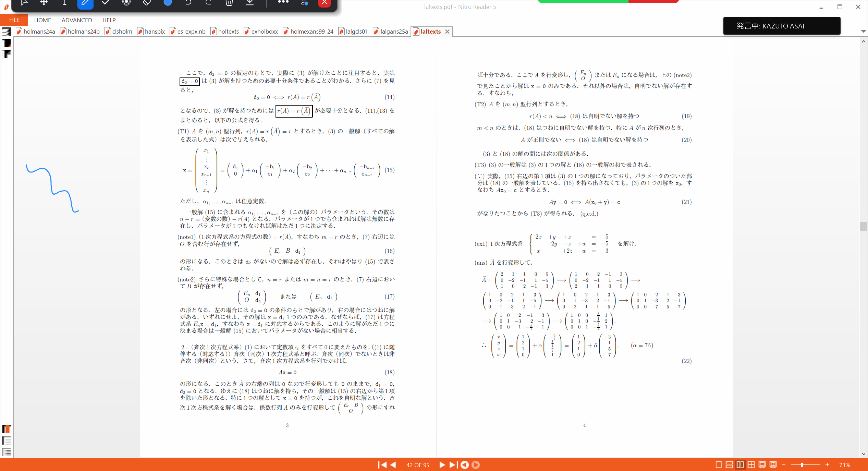Undo the last annotation stroke
The width and height of the screenshot is (868, 471).
click(188, 3)
